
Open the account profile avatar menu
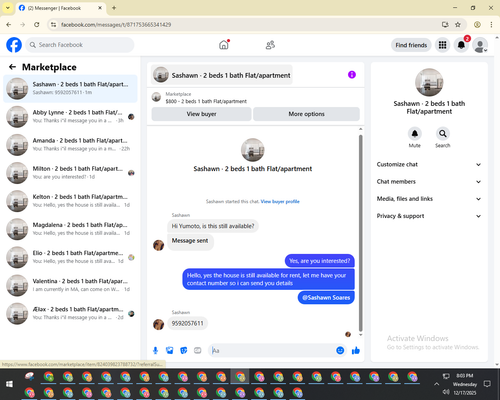click(x=480, y=45)
